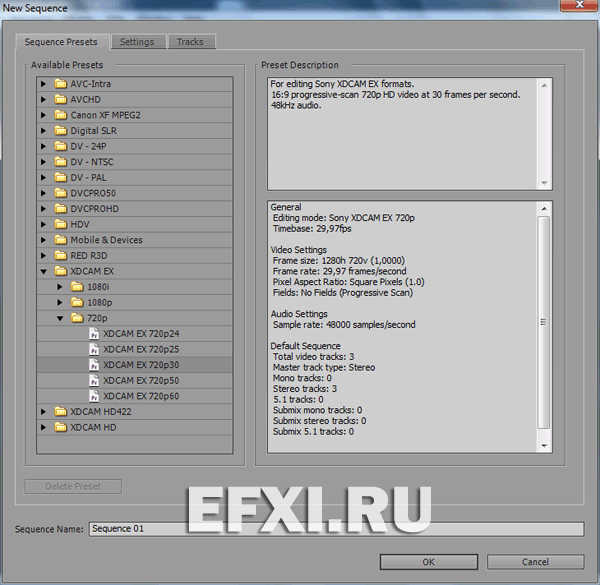This screenshot has width=600, height=585.
Task: Click the DV - 24P label
Action: point(88,146)
